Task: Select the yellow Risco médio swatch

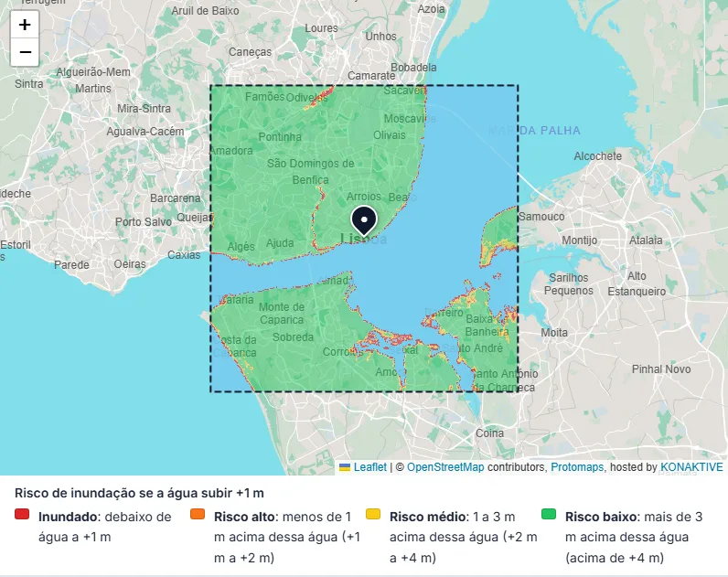Action: [373, 514]
